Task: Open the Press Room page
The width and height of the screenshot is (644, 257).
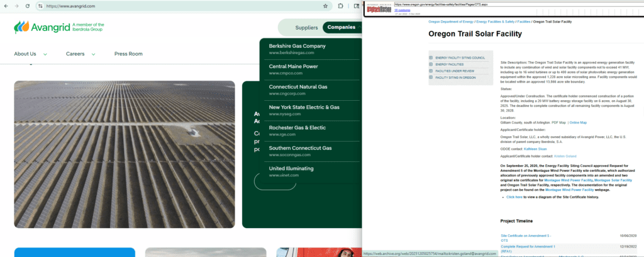Action: [x=128, y=54]
